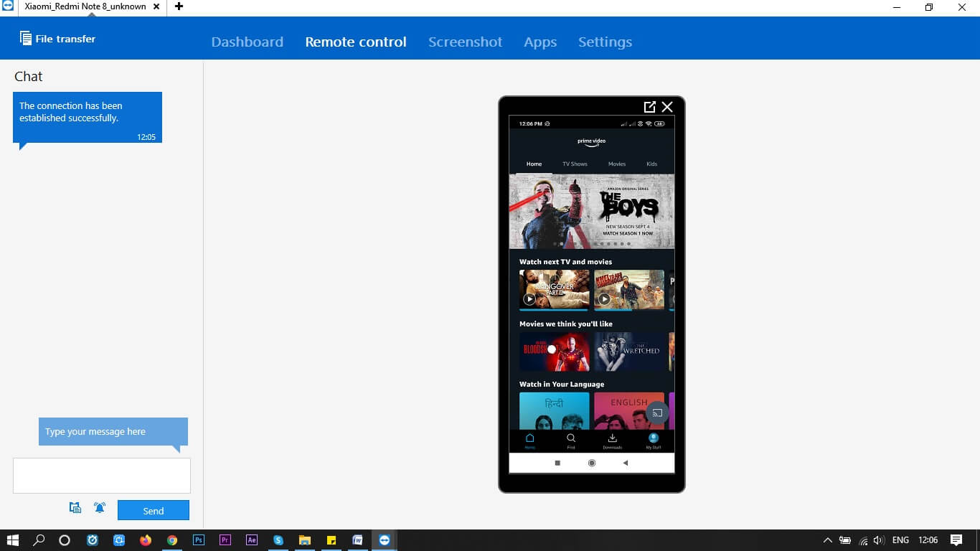Open My Stuff profile

pyautogui.click(x=654, y=441)
